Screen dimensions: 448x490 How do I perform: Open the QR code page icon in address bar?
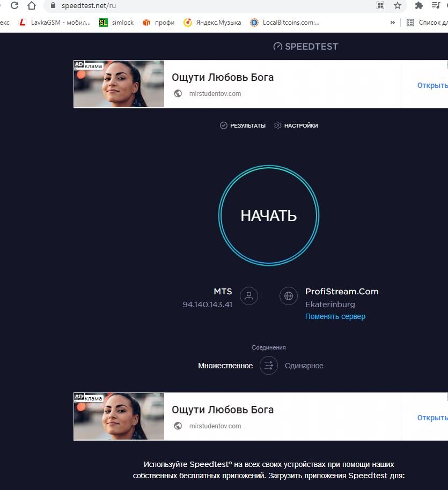[x=380, y=5]
